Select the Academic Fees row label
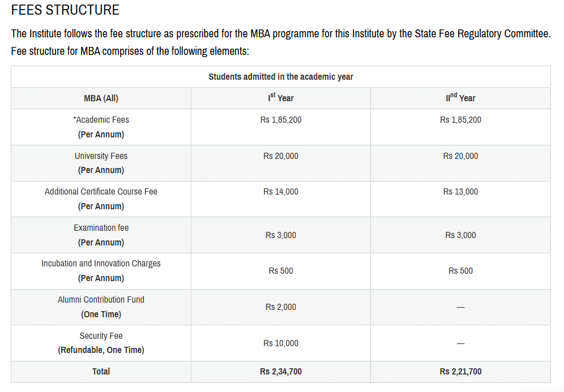564x392 pixels. pos(101,120)
